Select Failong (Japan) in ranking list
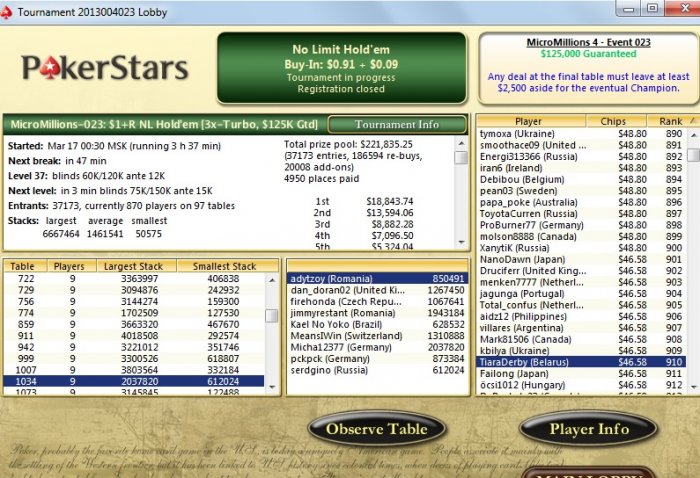The image size is (700, 478). point(582,374)
